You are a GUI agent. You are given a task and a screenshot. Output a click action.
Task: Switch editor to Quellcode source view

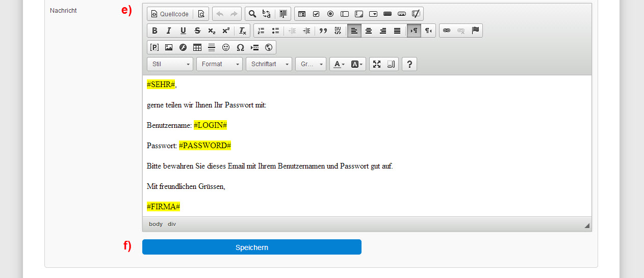(x=170, y=14)
